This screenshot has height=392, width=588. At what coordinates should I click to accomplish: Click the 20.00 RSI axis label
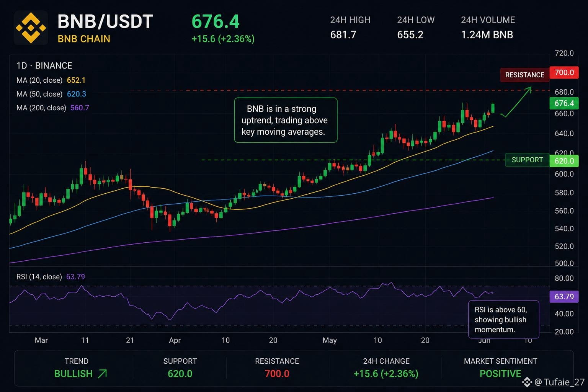tap(564, 332)
